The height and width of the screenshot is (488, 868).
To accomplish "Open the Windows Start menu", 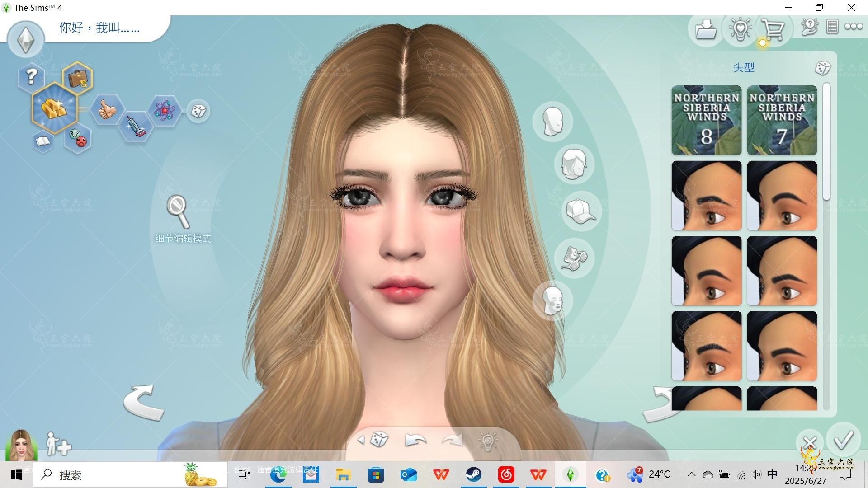I will tap(16, 475).
